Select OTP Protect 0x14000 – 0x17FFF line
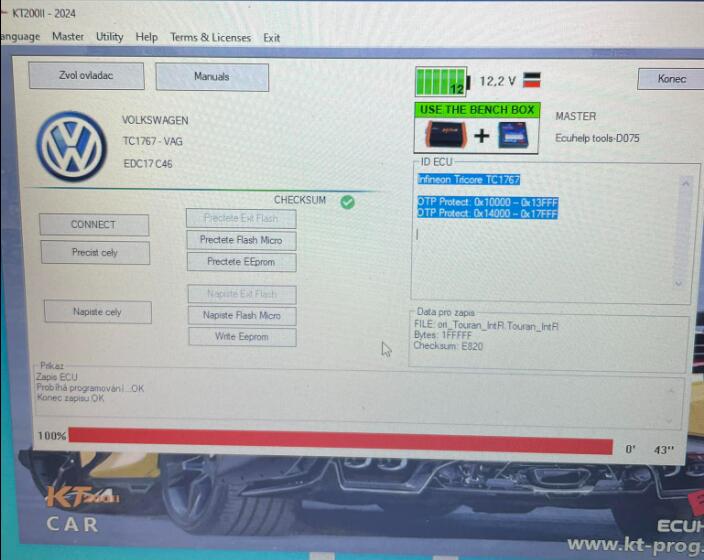The height and width of the screenshot is (560, 704). [x=488, y=213]
